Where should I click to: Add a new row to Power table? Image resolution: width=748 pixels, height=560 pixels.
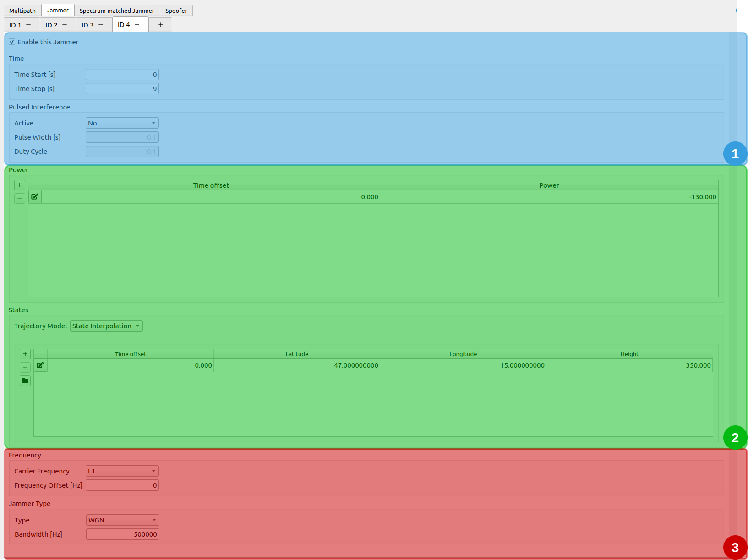click(x=20, y=185)
